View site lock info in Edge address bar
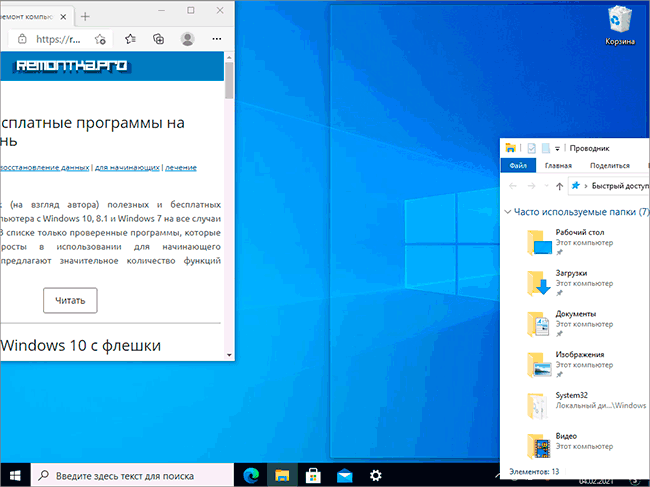Viewport: 650px width, 487px height. click(x=22, y=39)
